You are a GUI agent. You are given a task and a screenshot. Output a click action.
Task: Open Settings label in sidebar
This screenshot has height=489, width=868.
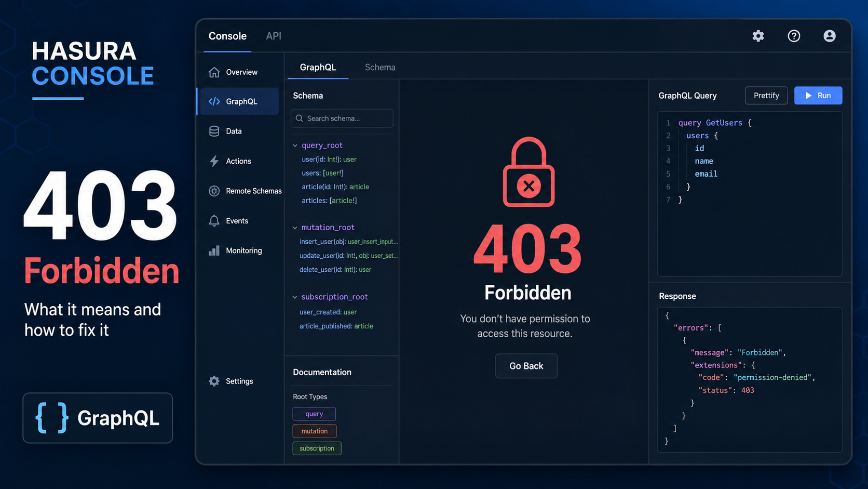pos(239,381)
